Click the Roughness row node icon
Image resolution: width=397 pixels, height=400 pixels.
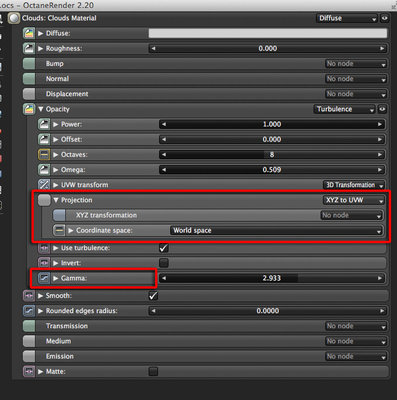pos(29,48)
